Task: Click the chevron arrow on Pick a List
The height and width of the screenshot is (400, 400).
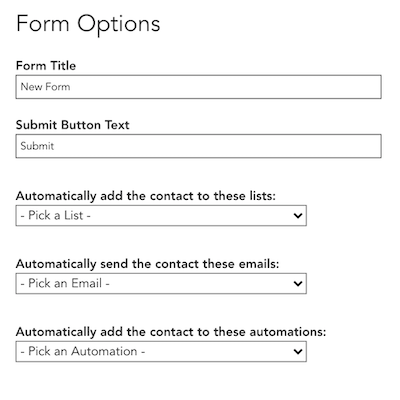Action: tap(298, 216)
